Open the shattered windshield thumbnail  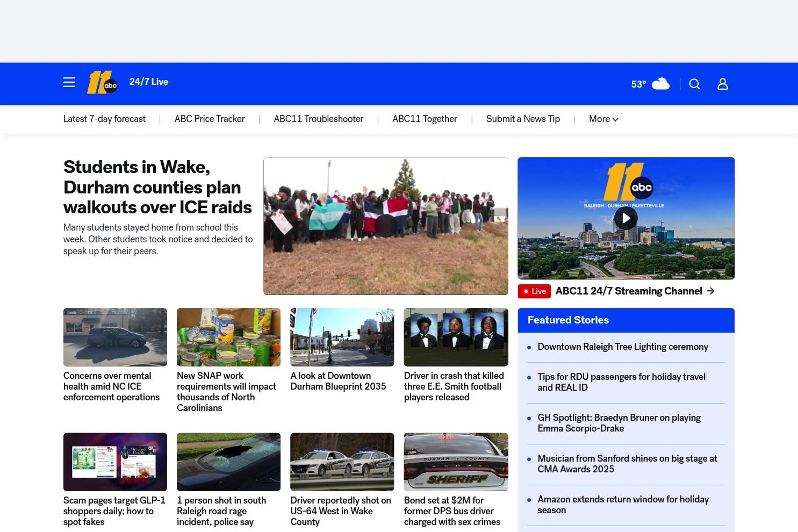(228, 462)
